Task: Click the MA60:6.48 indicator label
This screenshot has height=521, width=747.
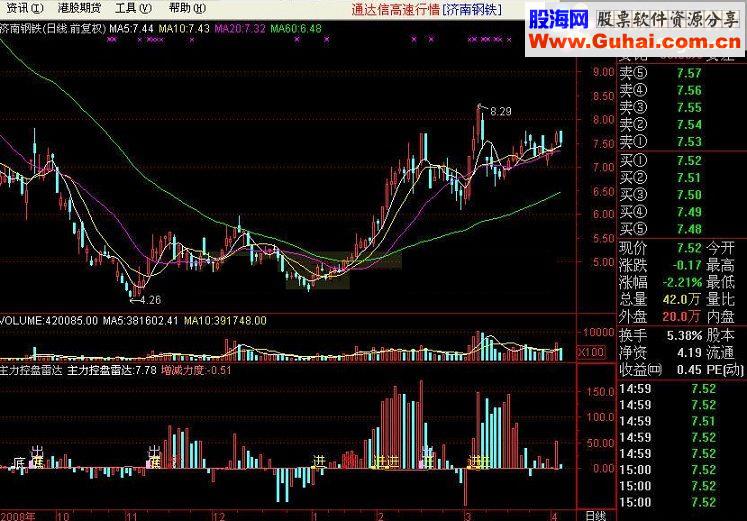Action: pos(296,29)
